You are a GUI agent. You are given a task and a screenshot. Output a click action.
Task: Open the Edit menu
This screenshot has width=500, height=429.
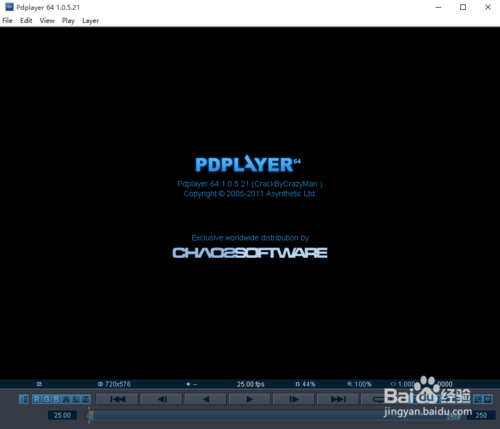click(26, 21)
